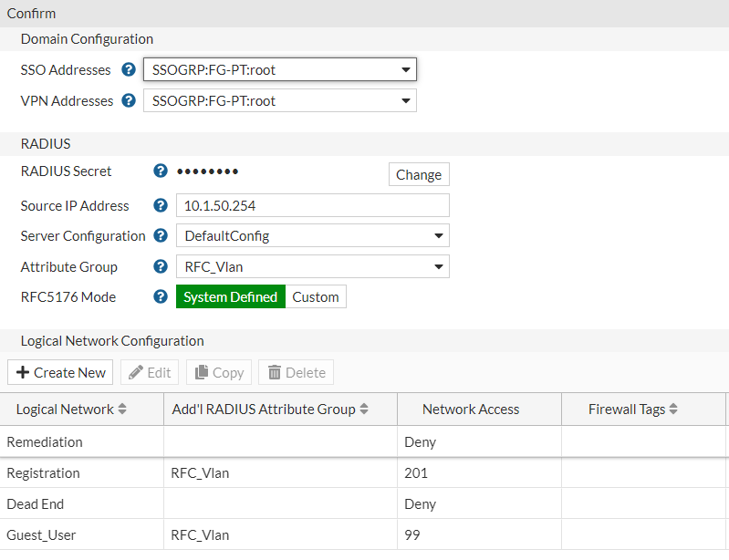Image resolution: width=729 pixels, height=560 pixels.
Task: Click Create New logical network button
Action: 60,372
